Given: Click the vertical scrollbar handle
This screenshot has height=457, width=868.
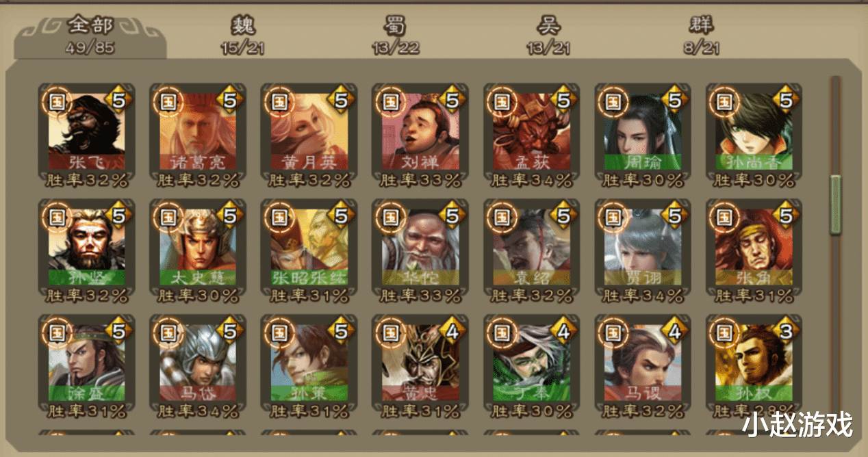Looking at the screenshot, I should click(835, 205).
